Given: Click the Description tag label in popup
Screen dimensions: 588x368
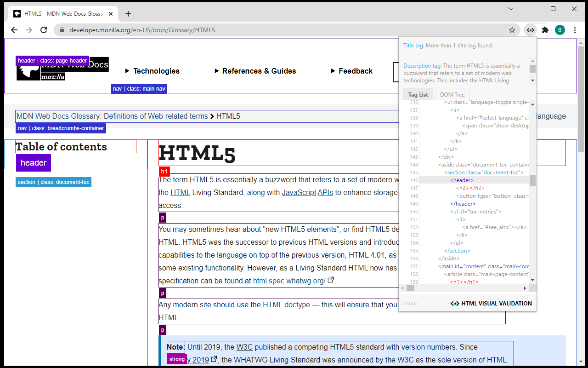Looking at the screenshot, I should click(423, 66).
